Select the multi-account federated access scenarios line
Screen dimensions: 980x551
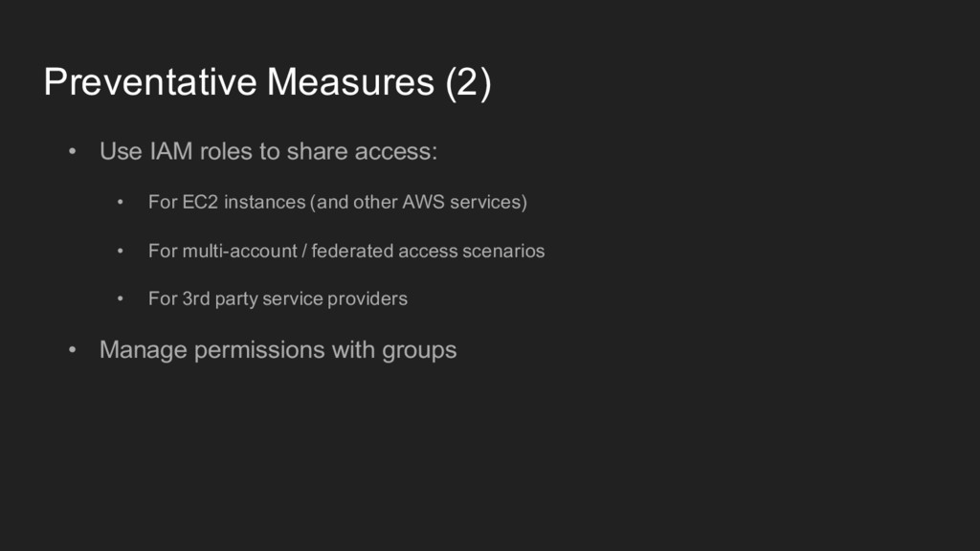click(346, 251)
